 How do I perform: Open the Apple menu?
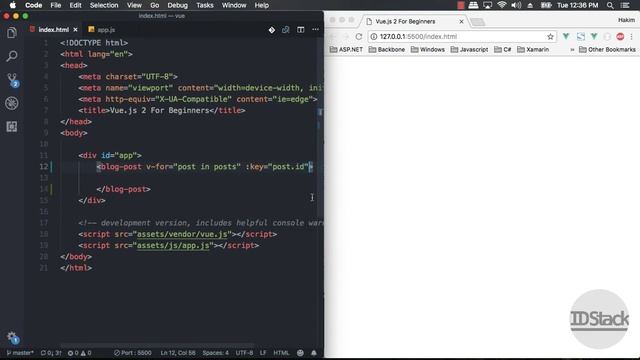point(13,5)
